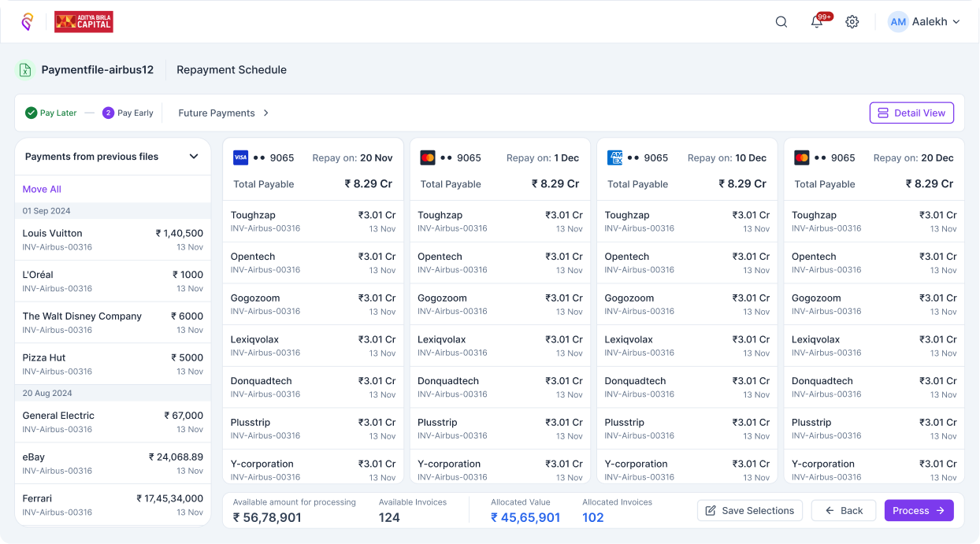Image resolution: width=980 pixels, height=544 pixels.
Task: Select the Louis Vuitton payment row
Action: click(x=113, y=239)
